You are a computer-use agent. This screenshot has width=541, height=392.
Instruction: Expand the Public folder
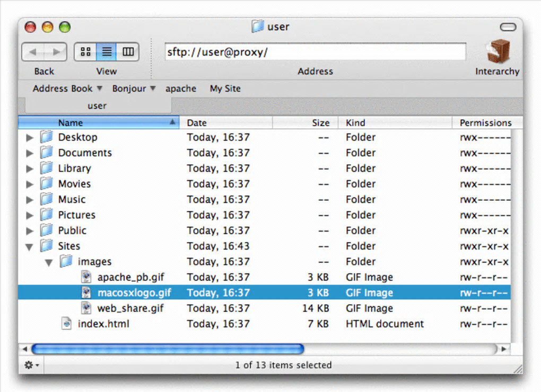coord(30,231)
